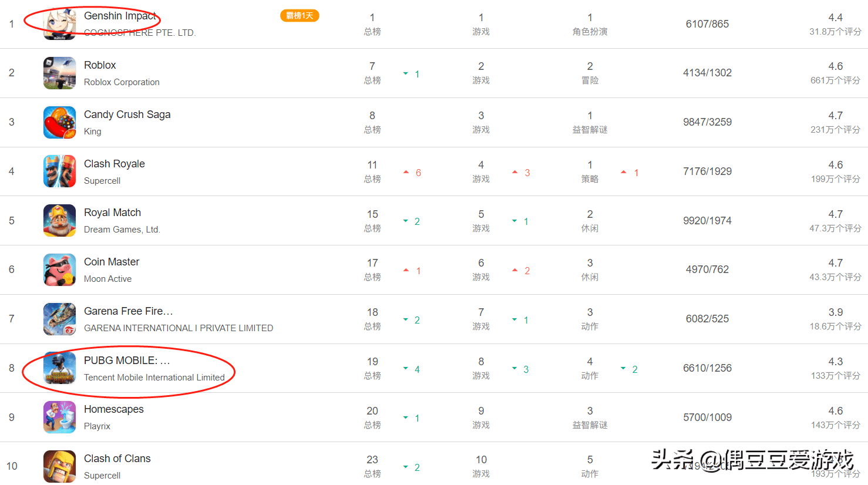Click keyword value 6107/865
Image resolution: width=868 pixels, height=485 pixels.
click(707, 24)
